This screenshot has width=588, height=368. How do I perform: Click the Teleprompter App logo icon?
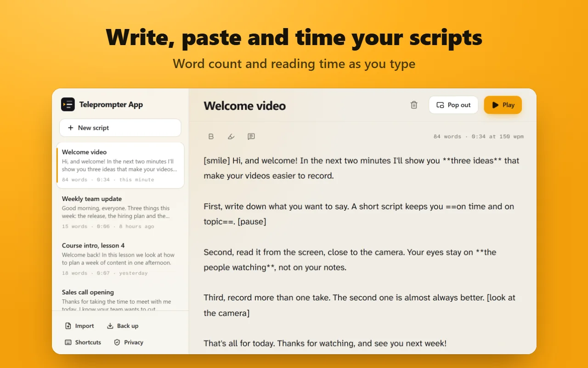point(68,104)
